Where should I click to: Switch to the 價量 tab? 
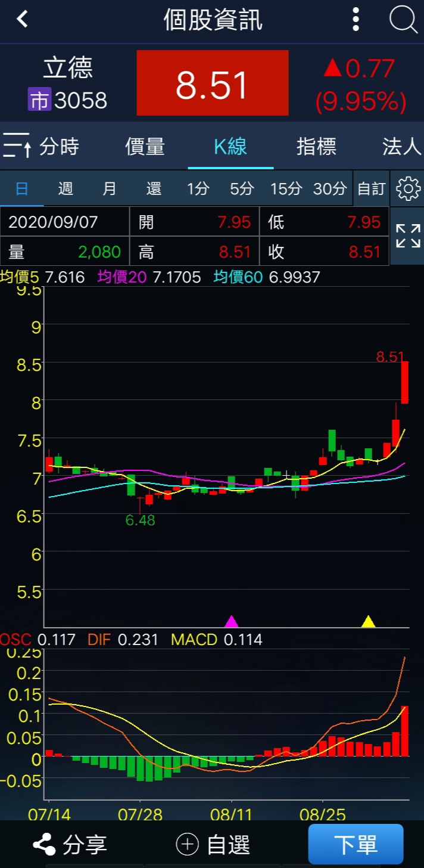pos(145,146)
